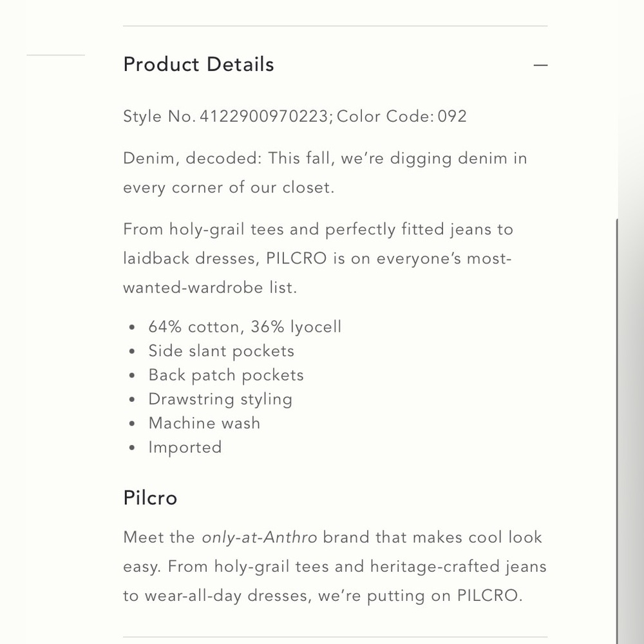Click the Pilcro brand heading

[x=150, y=498]
